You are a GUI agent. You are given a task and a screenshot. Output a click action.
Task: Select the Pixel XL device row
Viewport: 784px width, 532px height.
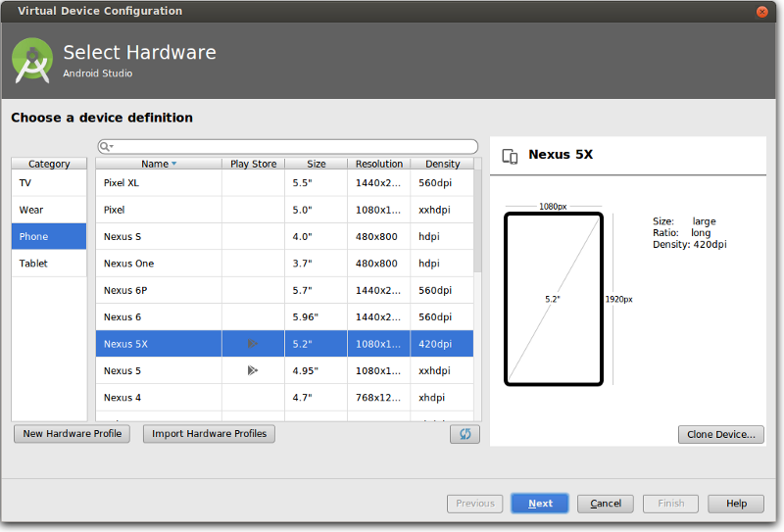tap(284, 183)
